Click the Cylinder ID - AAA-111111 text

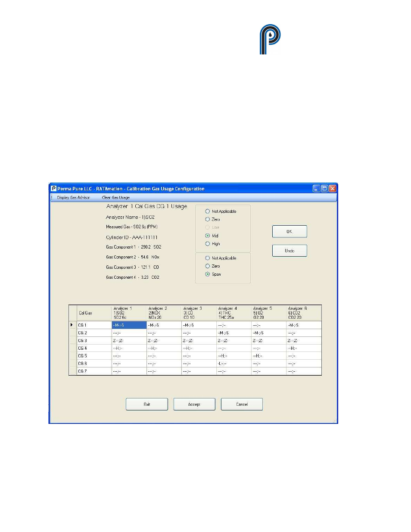[132, 237]
